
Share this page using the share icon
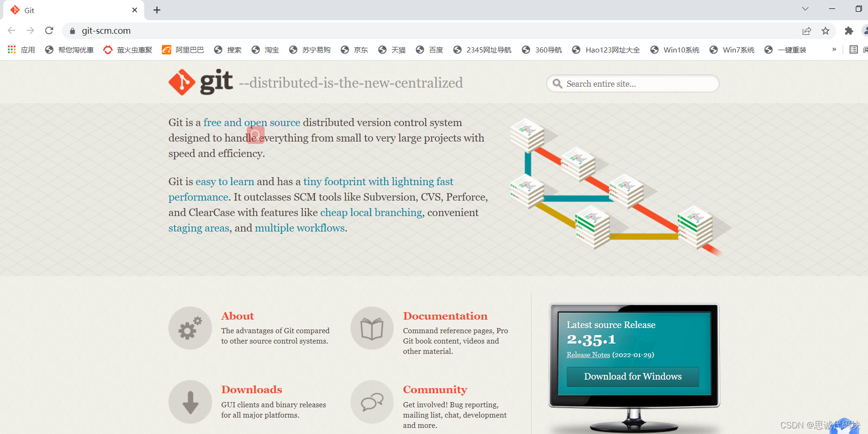coord(807,31)
